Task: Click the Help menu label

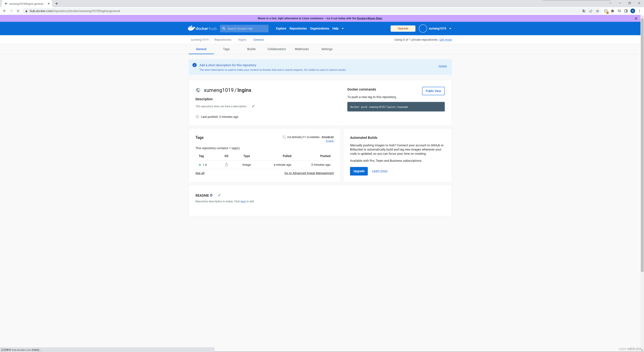Action: pyautogui.click(x=335, y=28)
